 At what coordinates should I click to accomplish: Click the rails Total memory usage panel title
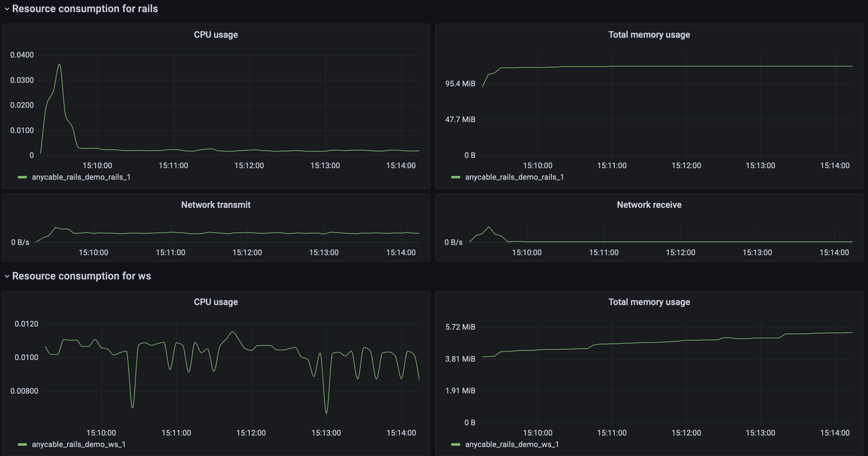[x=649, y=35]
